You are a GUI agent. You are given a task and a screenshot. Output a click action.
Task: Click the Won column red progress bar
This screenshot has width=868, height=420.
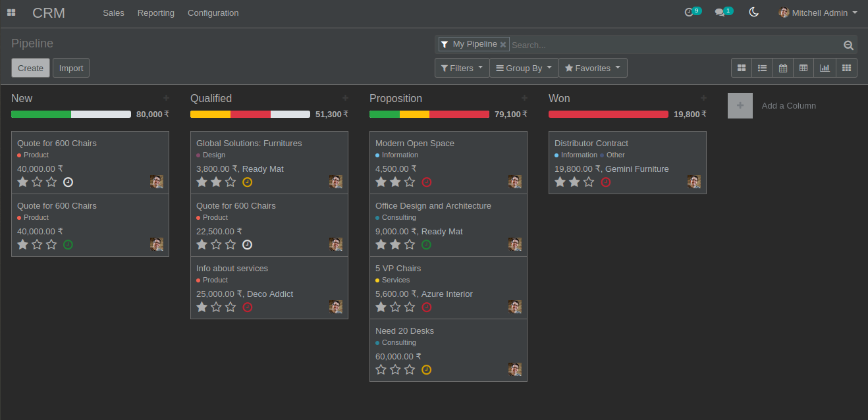pos(609,114)
